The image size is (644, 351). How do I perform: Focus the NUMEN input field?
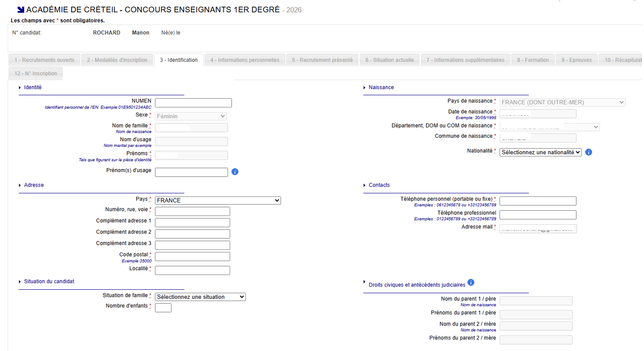193,103
